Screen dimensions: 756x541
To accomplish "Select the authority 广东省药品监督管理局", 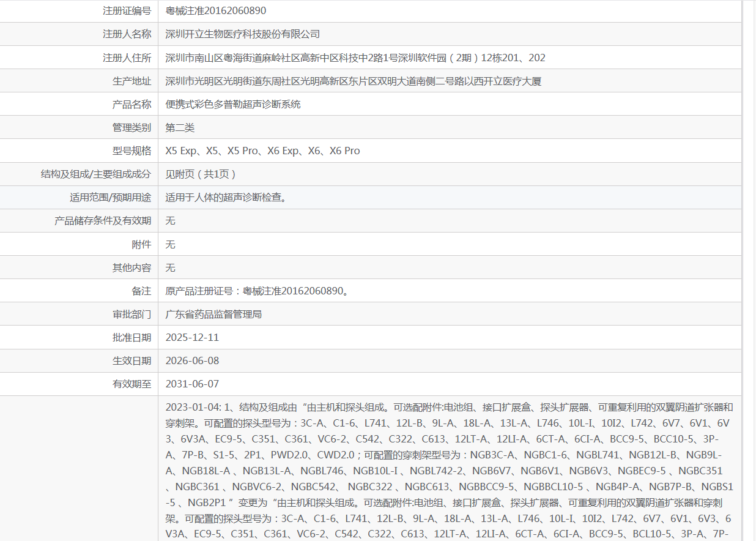I will (213, 314).
